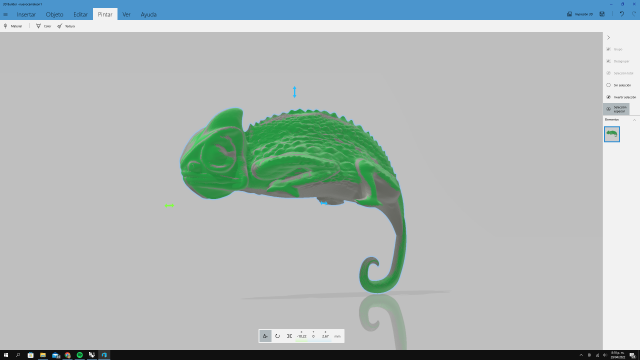Open the Insertar tab
Image resolution: width=640 pixels, height=360 pixels.
tap(26, 14)
